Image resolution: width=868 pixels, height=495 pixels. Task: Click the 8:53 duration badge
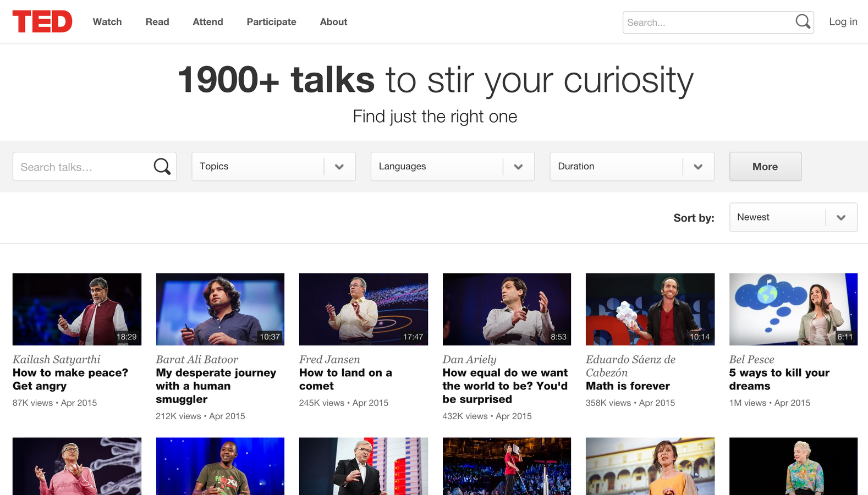558,337
